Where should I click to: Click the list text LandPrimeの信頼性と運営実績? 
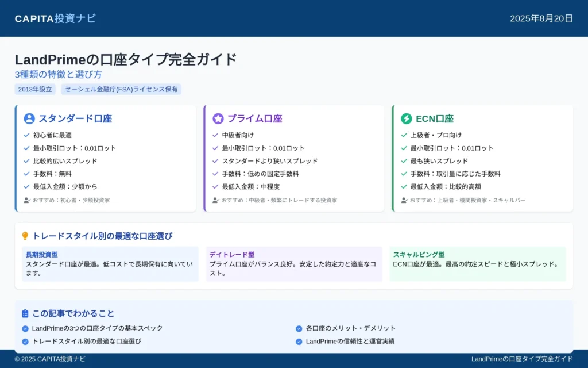(x=350, y=342)
